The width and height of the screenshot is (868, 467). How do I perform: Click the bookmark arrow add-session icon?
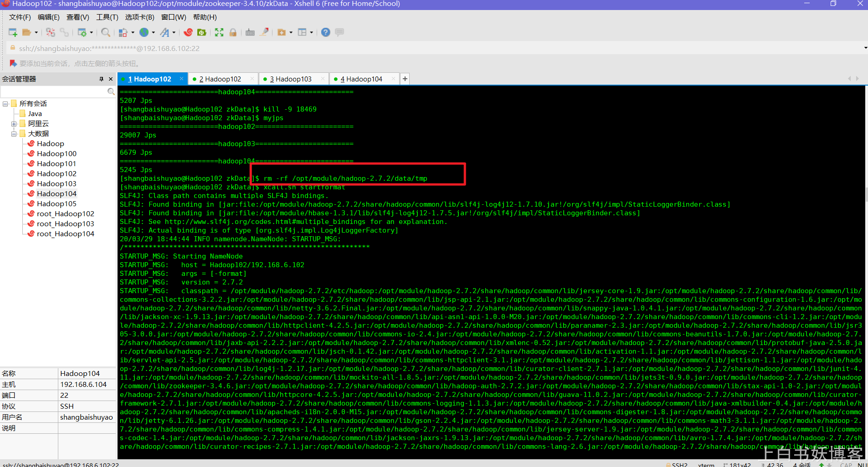coord(13,63)
